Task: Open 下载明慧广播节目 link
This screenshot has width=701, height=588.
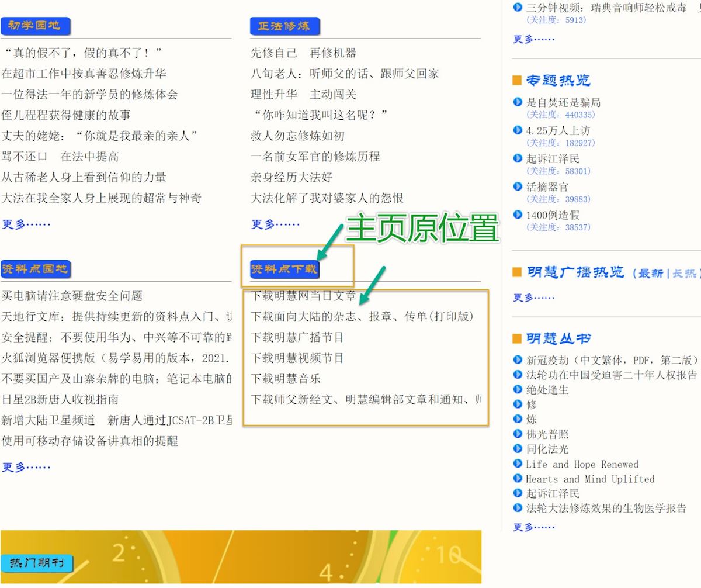Action: click(297, 337)
